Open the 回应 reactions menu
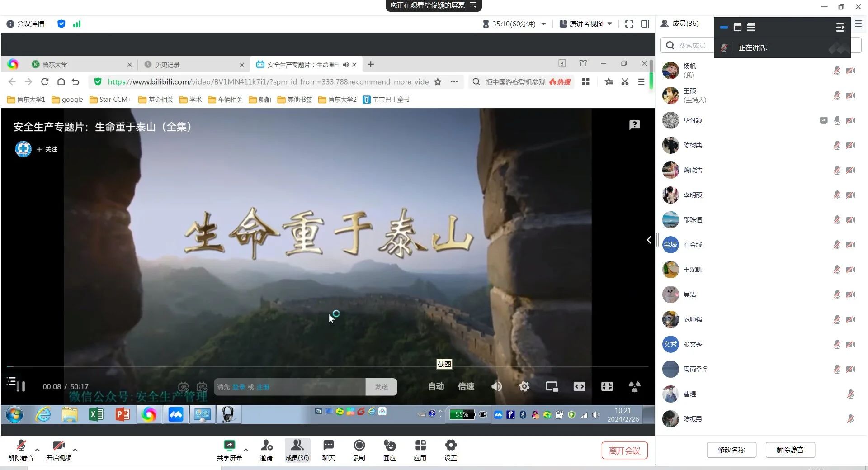Screen dimensions: 868x470 pos(390,450)
